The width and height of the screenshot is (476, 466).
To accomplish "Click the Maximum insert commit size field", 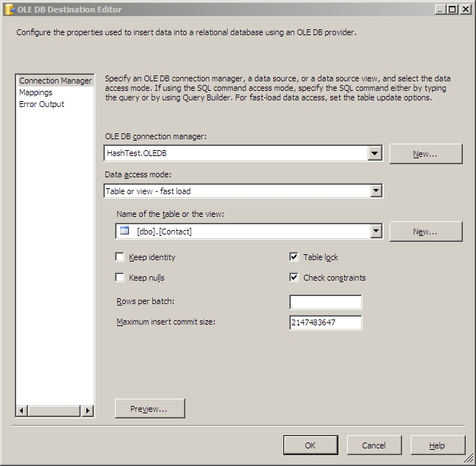I will pyautogui.click(x=325, y=322).
